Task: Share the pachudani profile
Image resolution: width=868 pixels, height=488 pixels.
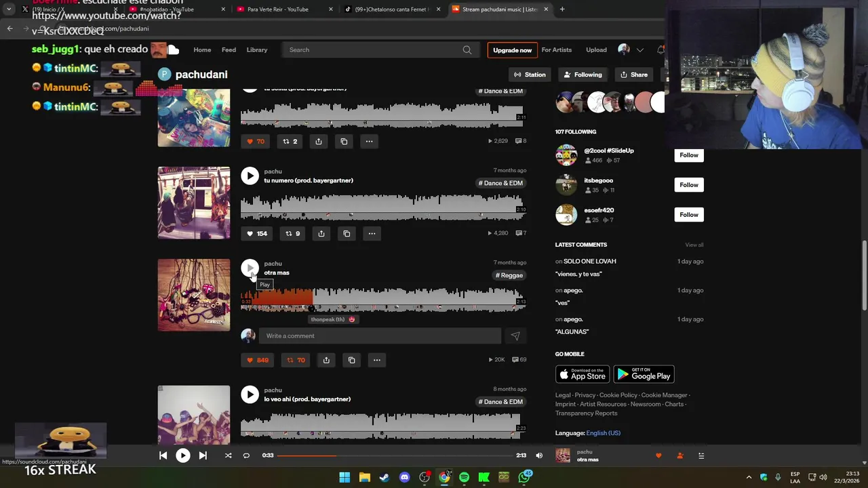Action: [x=634, y=75]
